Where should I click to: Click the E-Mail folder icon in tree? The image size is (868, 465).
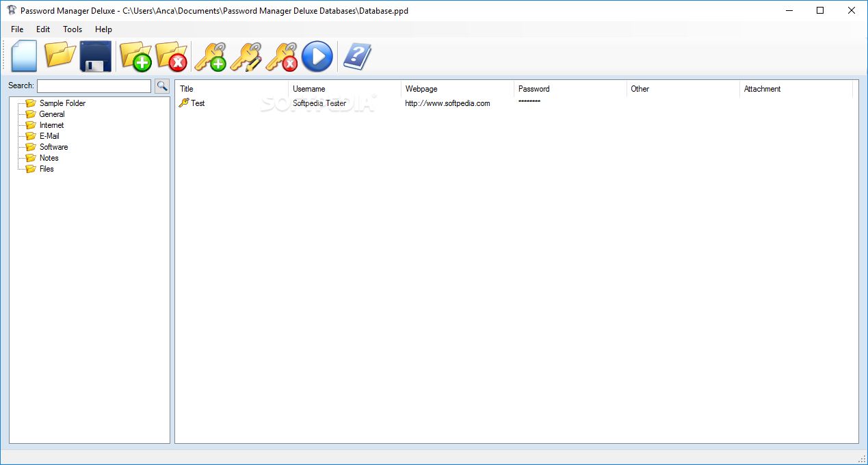(x=31, y=136)
